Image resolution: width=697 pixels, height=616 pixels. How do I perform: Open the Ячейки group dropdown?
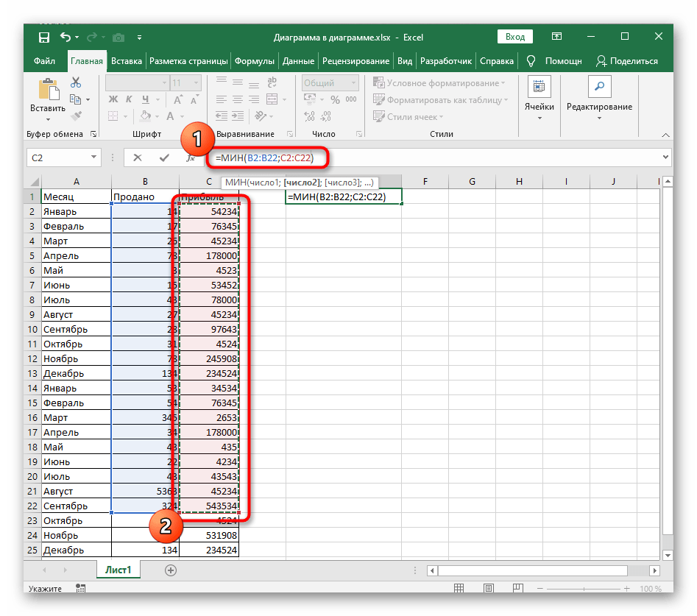(539, 98)
